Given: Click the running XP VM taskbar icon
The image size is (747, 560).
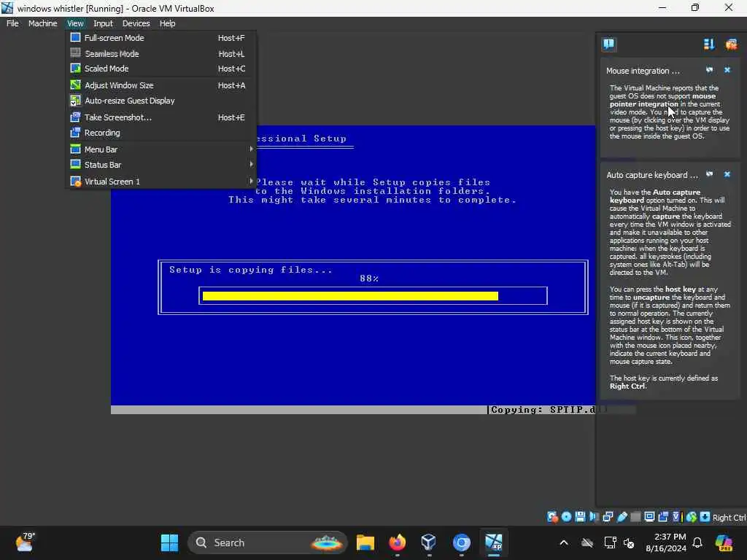Looking at the screenshot, I should [494, 542].
